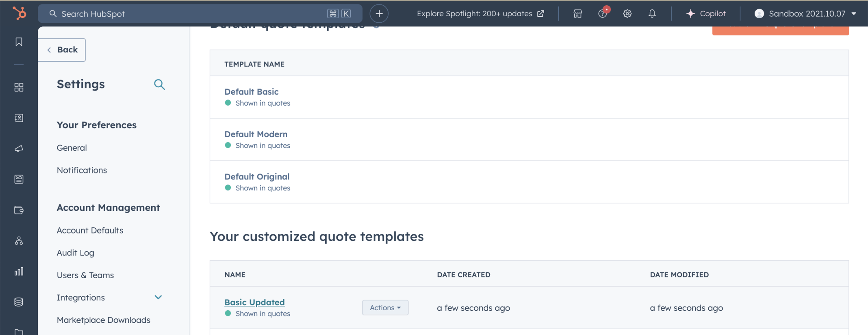Screen dimensions: 868x335
Task: Click the Your Preferences section heading
Action: (x=97, y=125)
